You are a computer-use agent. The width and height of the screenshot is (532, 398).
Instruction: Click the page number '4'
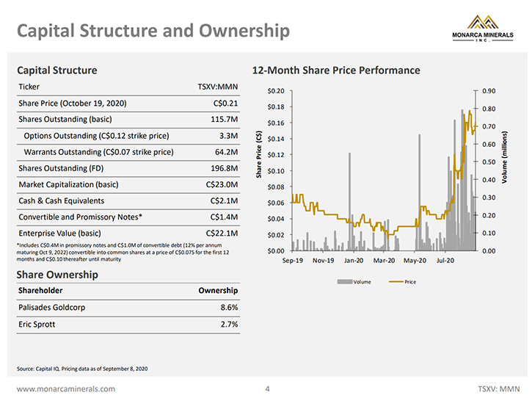pos(267,389)
